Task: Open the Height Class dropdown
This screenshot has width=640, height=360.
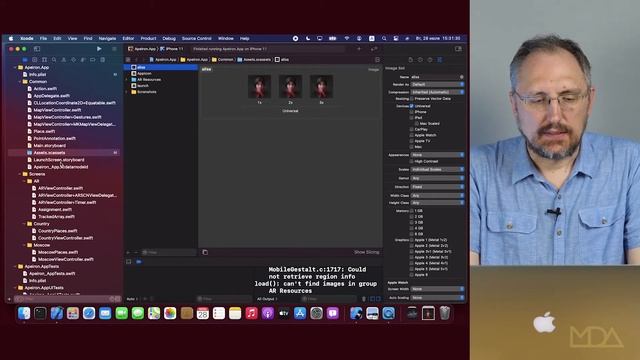Action: click(438, 203)
